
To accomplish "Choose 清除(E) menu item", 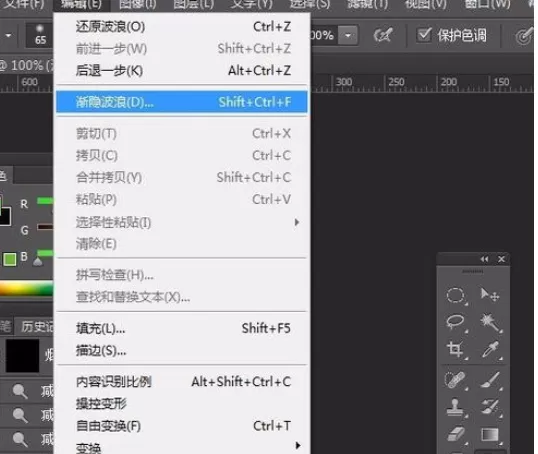I will point(182,244).
